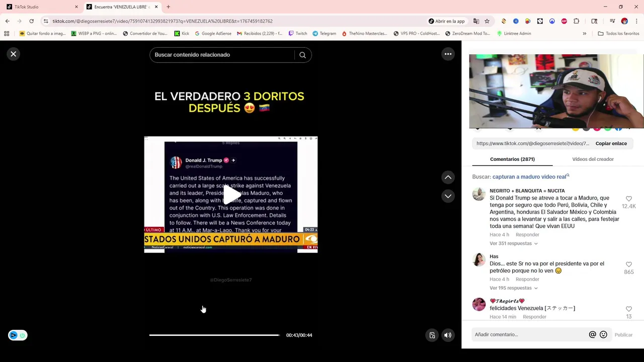The image size is (644, 362).
Task: Open the Twitch bookmark
Action: [x=298, y=34]
